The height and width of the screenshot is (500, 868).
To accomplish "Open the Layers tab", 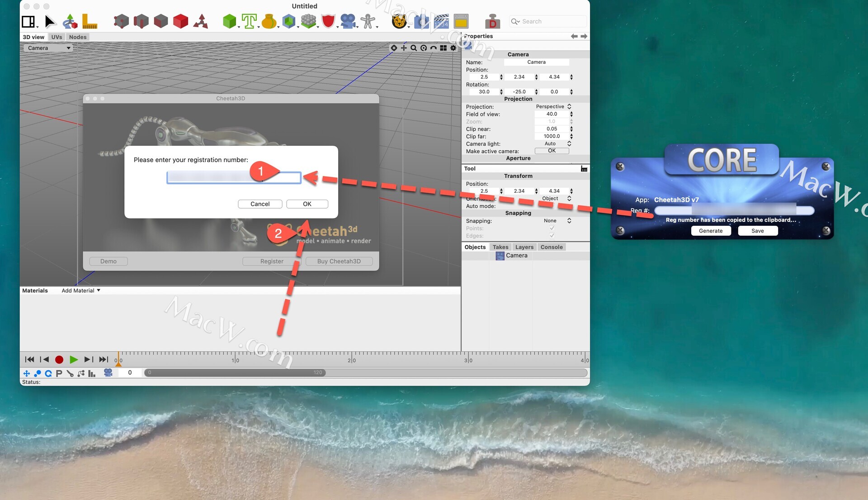I will point(524,247).
